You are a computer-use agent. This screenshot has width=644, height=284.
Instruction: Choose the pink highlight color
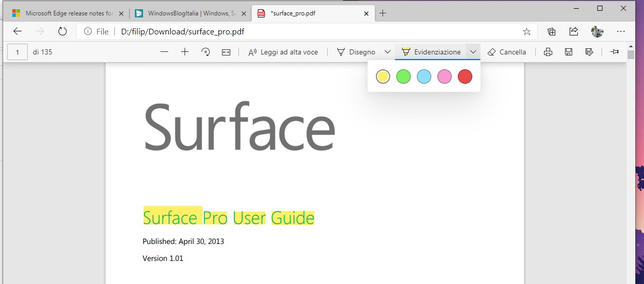click(445, 77)
